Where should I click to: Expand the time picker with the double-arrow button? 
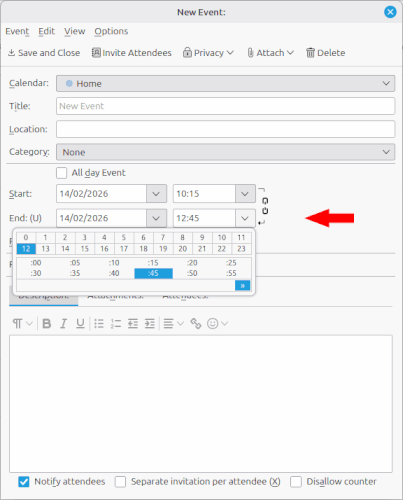pyautogui.click(x=242, y=285)
